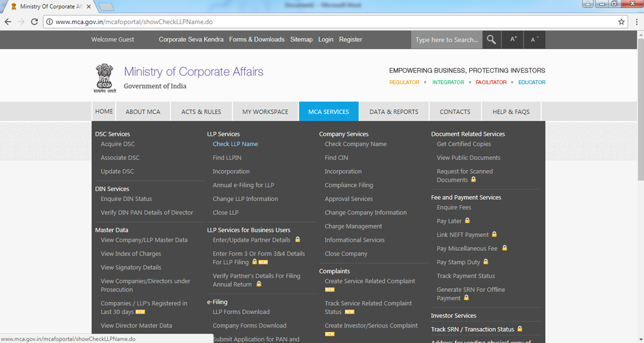Open Company Forms Download
This screenshot has width=644, height=343.
[249, 326]
